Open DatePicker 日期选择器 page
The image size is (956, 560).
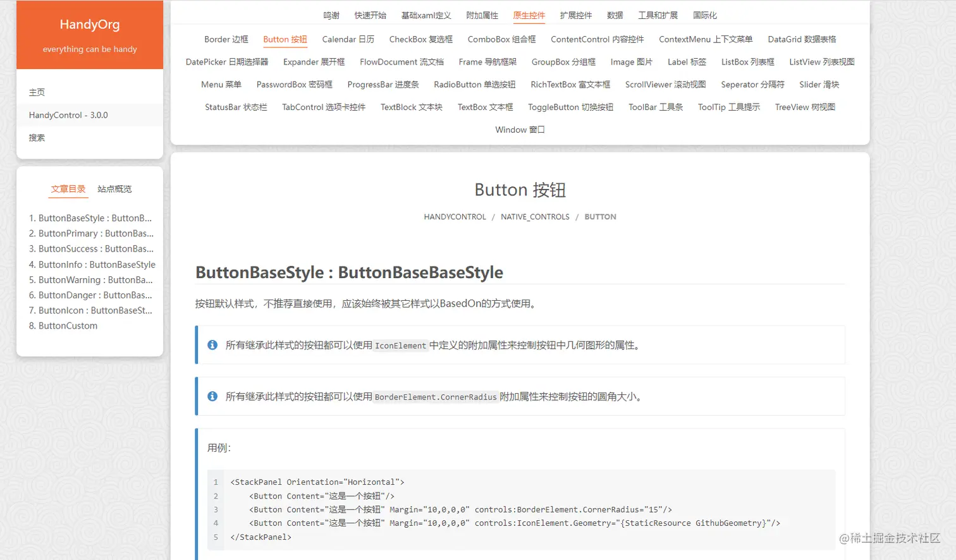click(x=227, y=62)
